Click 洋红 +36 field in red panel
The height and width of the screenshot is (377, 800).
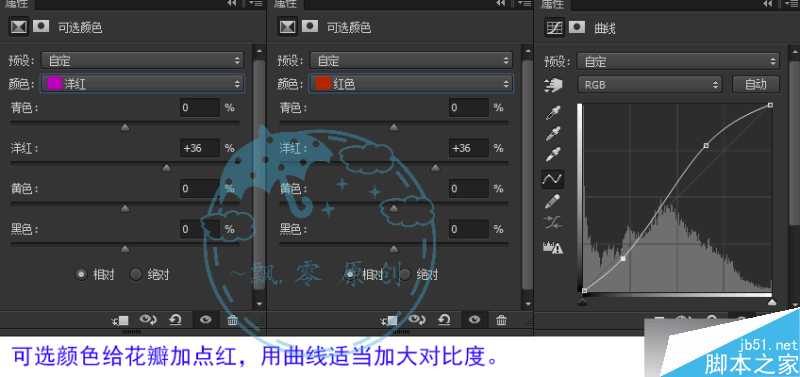point(469,148)
